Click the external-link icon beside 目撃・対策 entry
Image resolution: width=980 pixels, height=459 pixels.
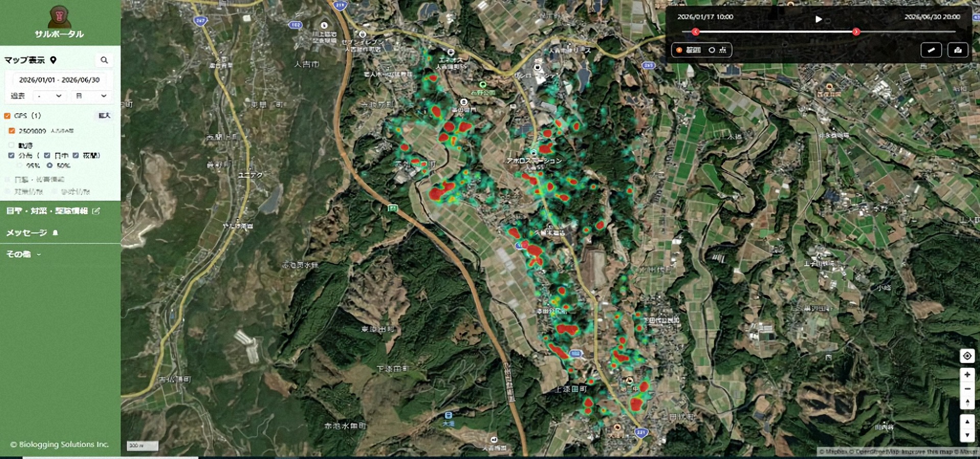tap(96, 211)
